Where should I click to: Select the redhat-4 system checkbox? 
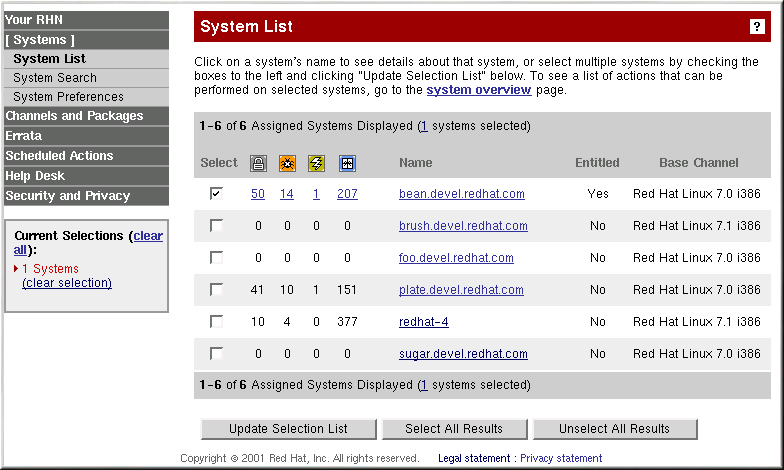coord(216,322)
